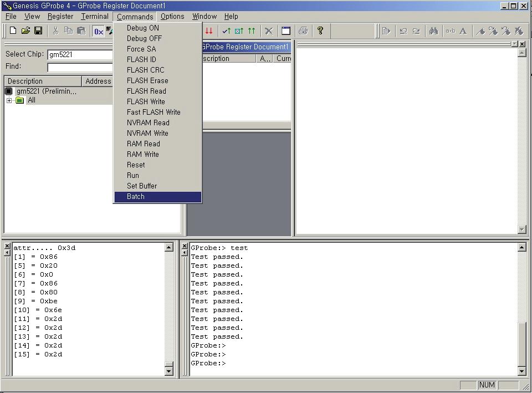The image size is (532, 393).
Task: Click the Undo toolbar icon
Action: tap(403, 31)
